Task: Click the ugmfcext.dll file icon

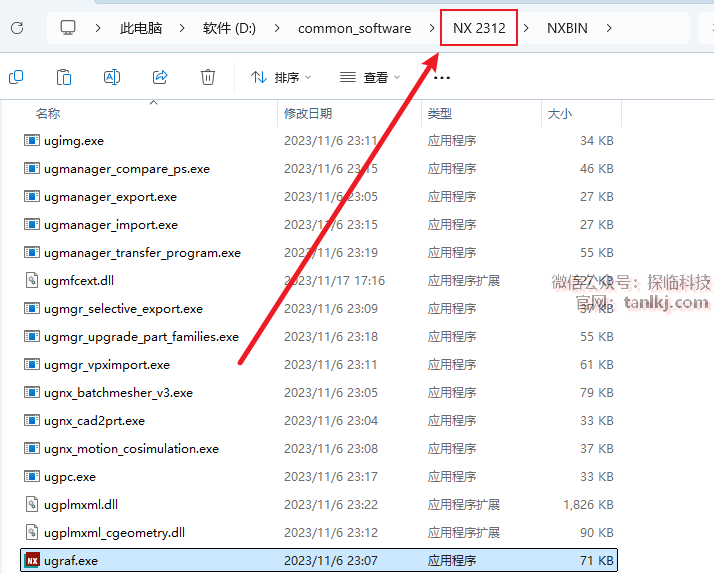Action: 32,280
